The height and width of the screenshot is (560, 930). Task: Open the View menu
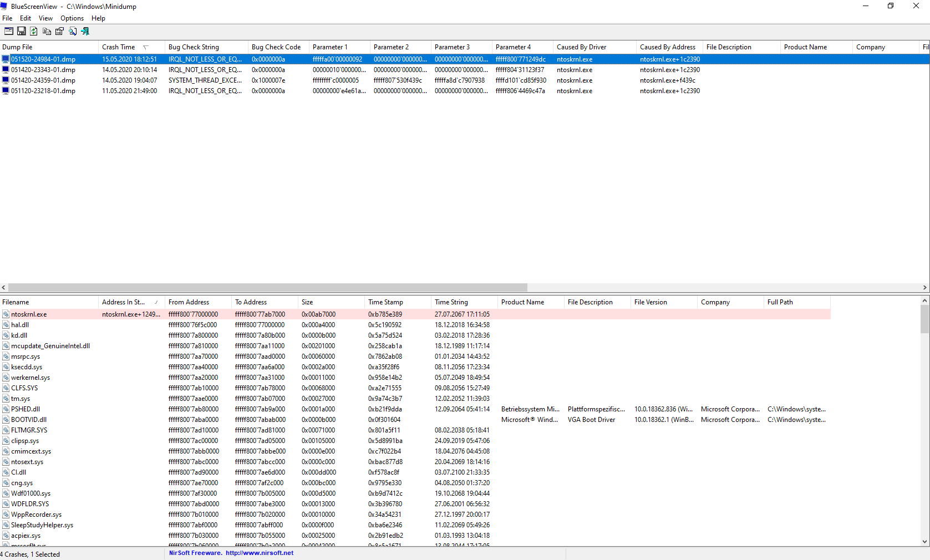(x=45, y=18)
